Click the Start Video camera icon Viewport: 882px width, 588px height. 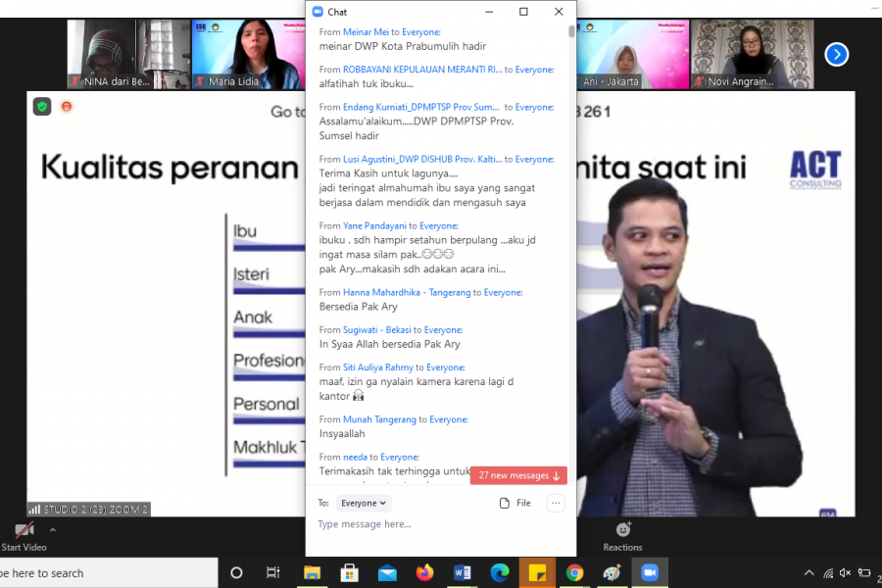(x=24, y=530)
